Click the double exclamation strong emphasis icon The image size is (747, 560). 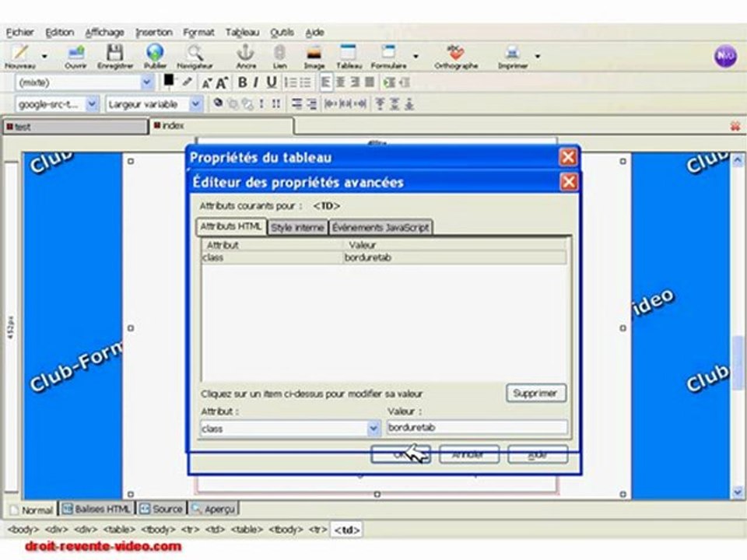tap(275, 103)
